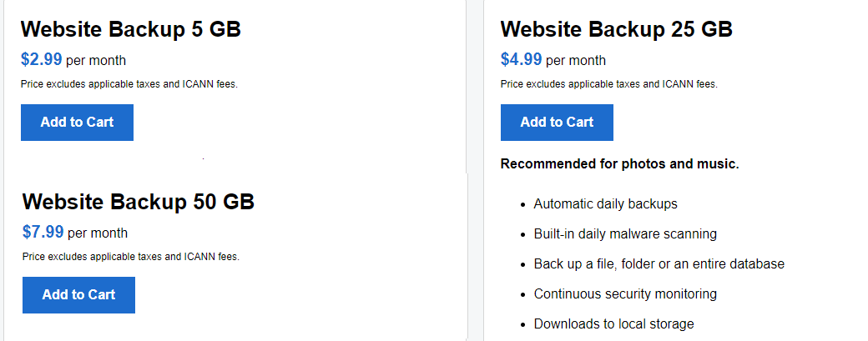
Task: Add Website Backup 25 GB to cart
Action: pos(557,122)
